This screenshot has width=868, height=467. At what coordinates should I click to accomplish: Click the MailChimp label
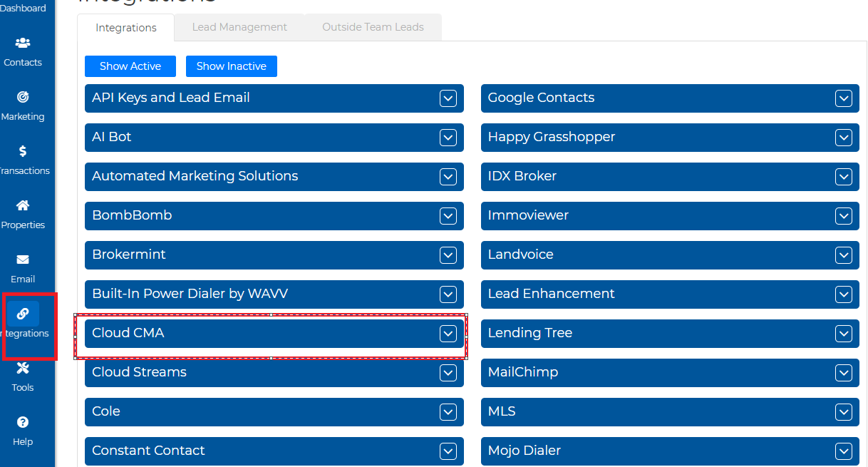click(523, 373)
